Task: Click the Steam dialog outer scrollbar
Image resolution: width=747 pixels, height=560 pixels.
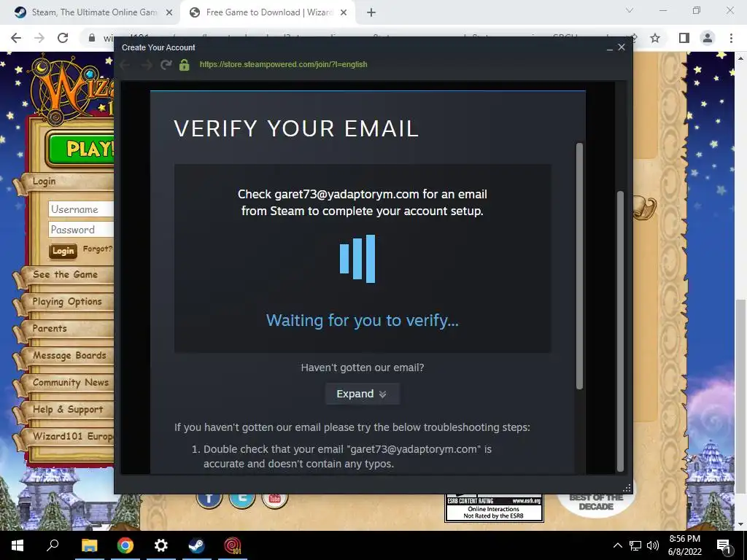Action: pos(620,330)
